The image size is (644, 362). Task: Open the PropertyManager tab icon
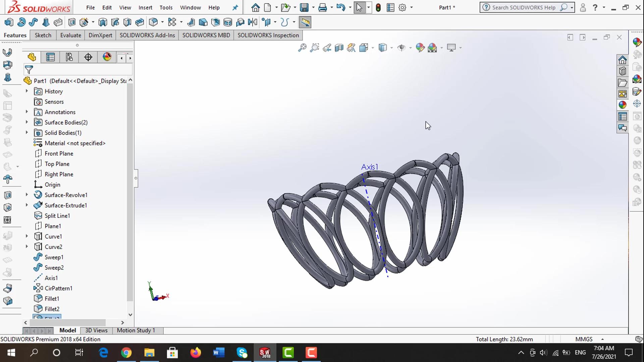[x=50, y=57]
